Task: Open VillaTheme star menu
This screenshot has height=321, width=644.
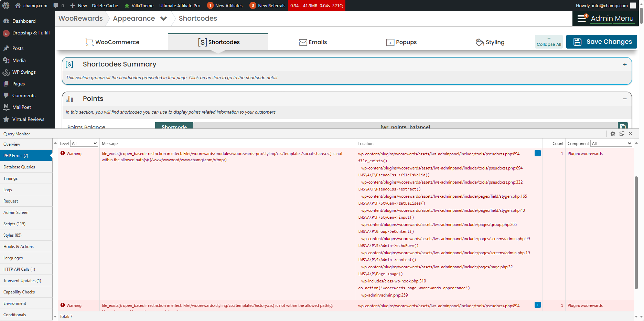Action: coord(127,6)
